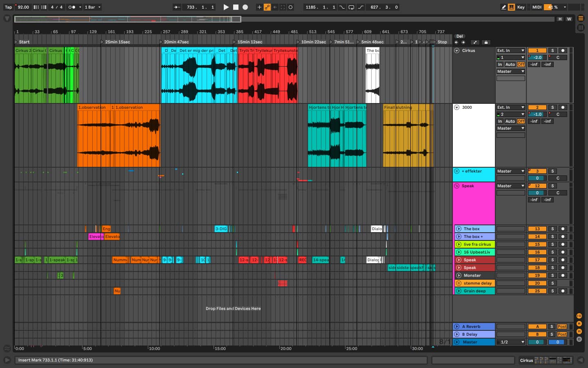The height and width of the screenshot is (368, 588).
Task: Jump to next locator arrow
Action: pyautogui.click(x=463, y=42)
